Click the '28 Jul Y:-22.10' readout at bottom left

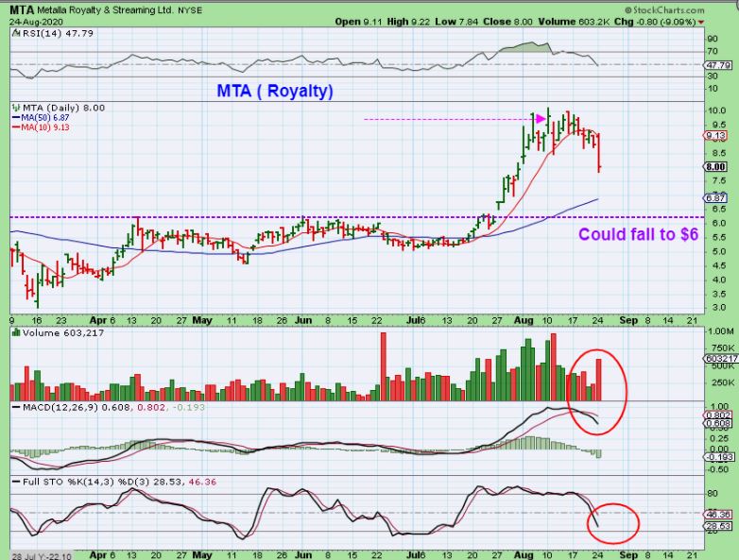(x=42, y=556)
